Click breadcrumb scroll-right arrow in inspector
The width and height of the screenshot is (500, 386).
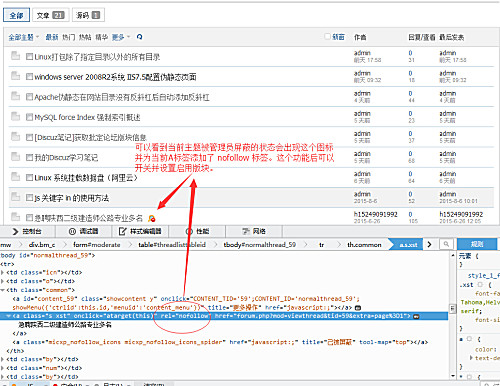tap(429, 244)
